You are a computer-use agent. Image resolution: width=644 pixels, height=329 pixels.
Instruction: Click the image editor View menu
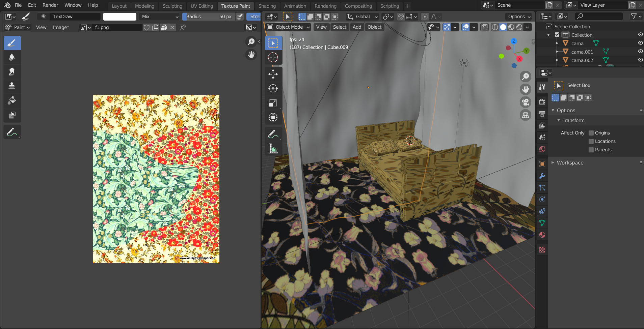pos(41,27)
